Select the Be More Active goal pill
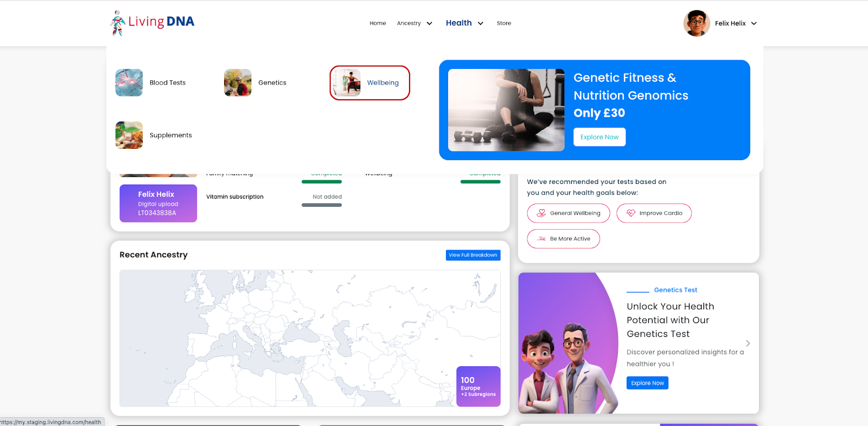The height and width of the screenshot is (426, 868). click(563, 239)
